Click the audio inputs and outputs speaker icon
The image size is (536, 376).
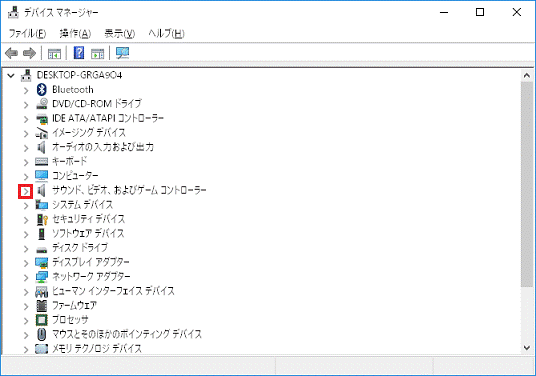point(42,147)
